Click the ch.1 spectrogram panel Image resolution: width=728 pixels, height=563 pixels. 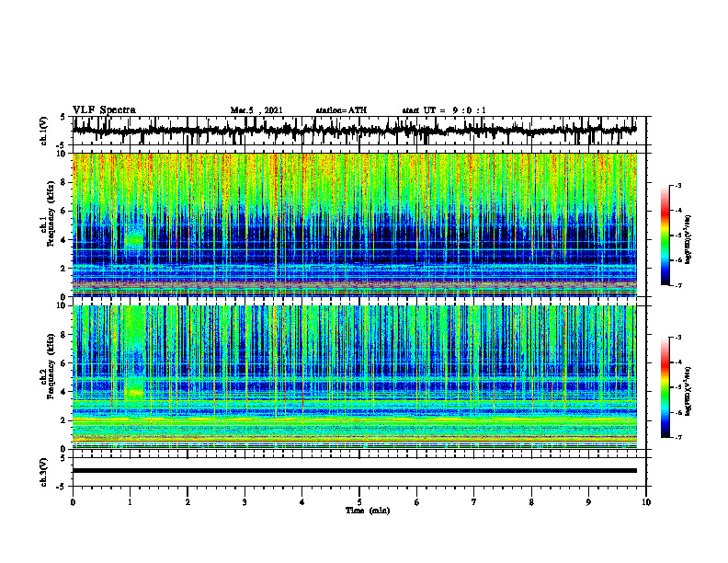coord(354,224)
